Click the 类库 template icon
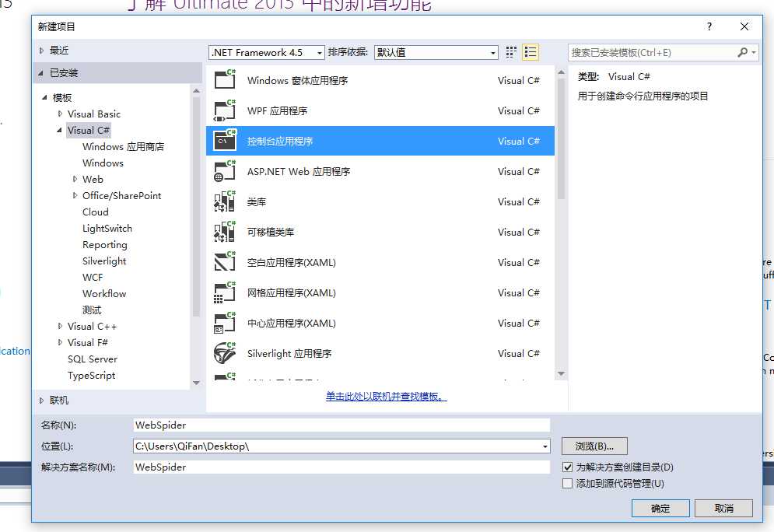 tap(225, 201)
